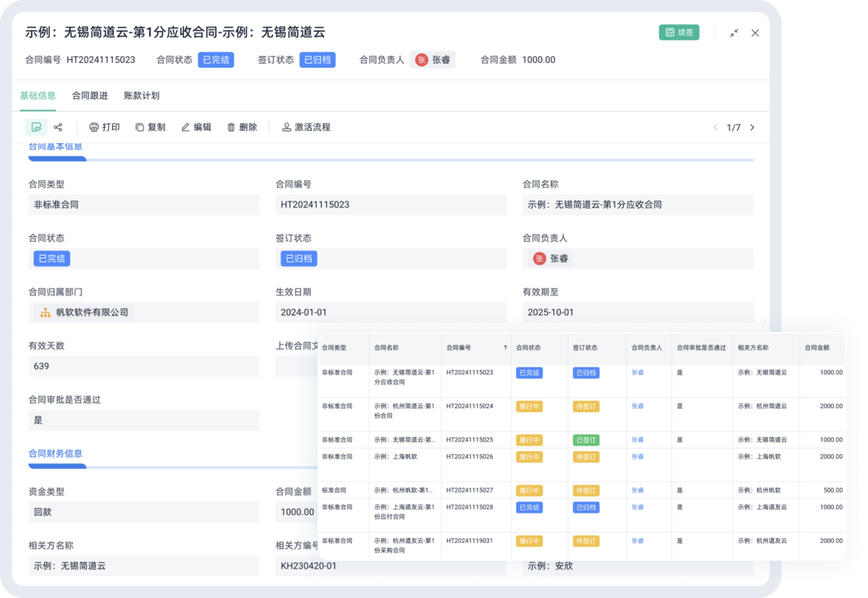
Task: Print the contract using 打印
Action: point(104,127)
